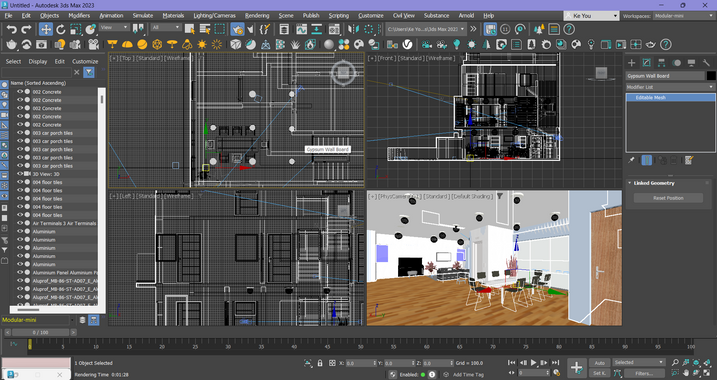
Task: Click the Mirror tool icon
Action: (353, 30)
